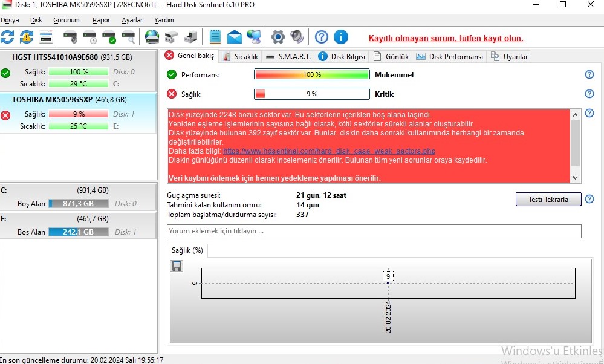Click the disk with clock toolbar icon
Screen dimensions: 604x364
pyautogui.click(x=89, y=37)
